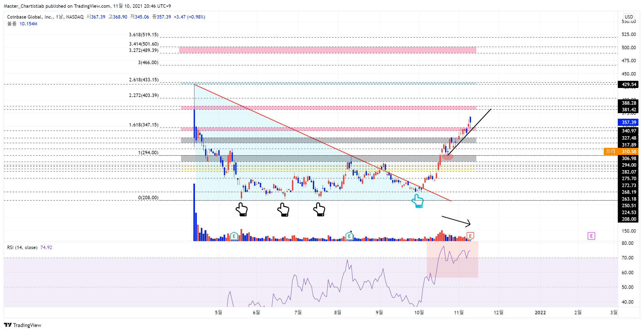Click the 2022 label on the time axis
644x332 pixels.
[x=540, y=312]
